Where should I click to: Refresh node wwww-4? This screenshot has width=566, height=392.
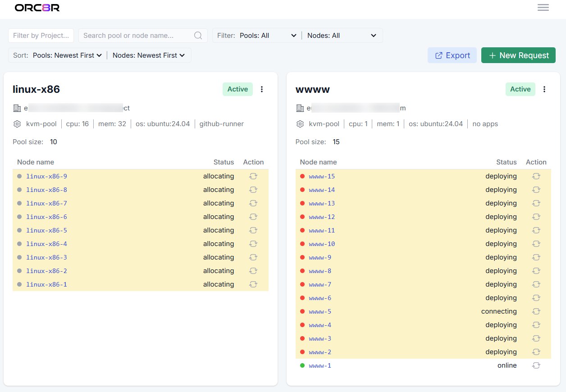(x=536, y=325)
